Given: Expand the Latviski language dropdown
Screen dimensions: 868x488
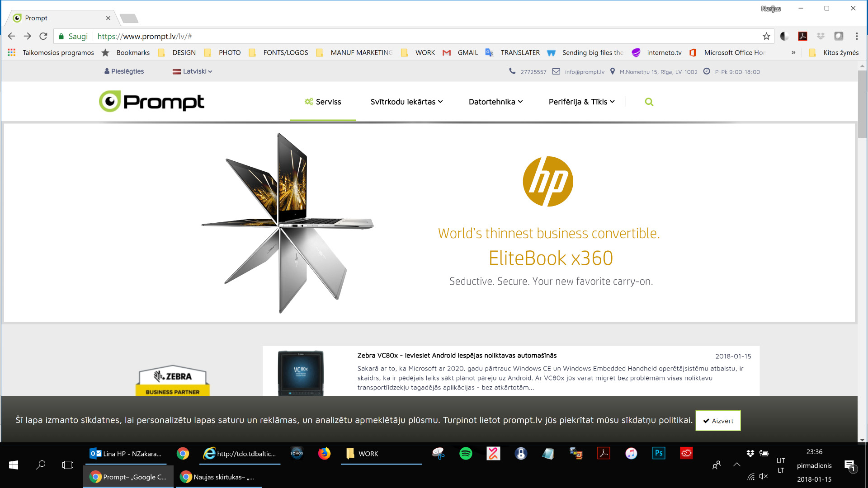Looking at the screenshot, I should [193, 71].
